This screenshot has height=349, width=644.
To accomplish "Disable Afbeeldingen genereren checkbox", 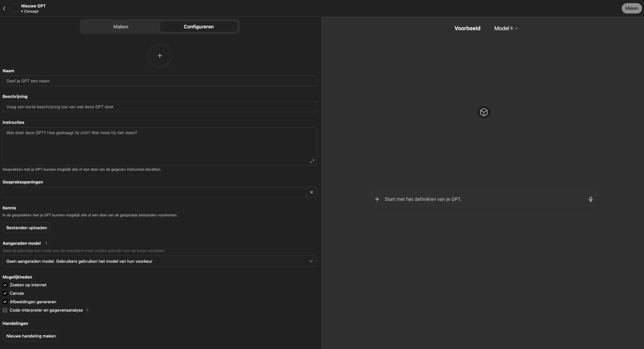I will tap(5, 302).
